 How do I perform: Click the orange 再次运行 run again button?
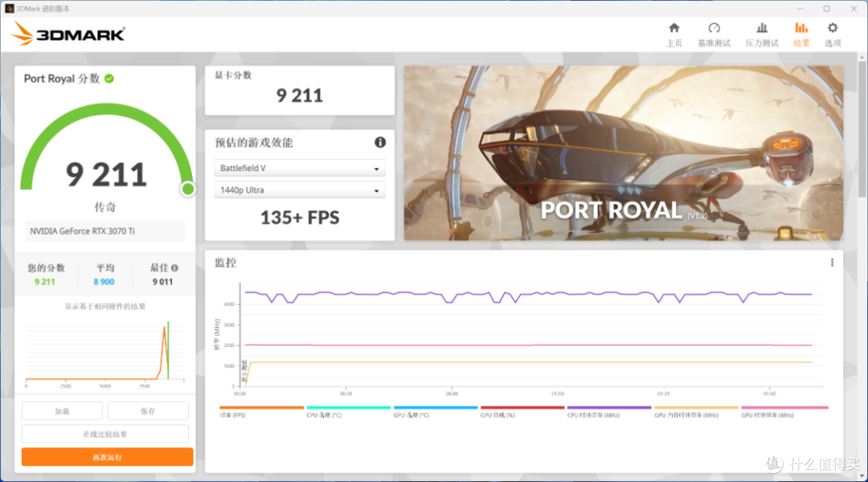pos(108,457)
